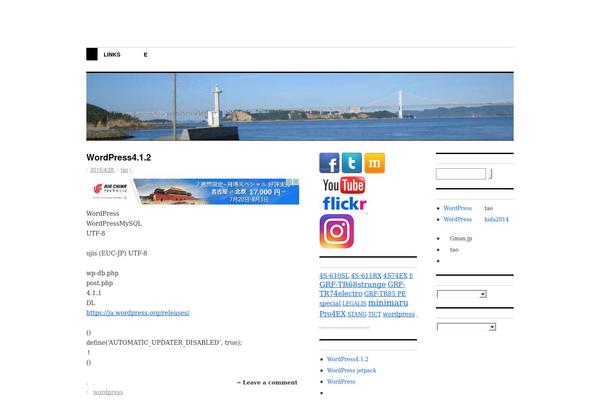Click the Gman.jp sidebar entry
This screenshot has width=600, height=400.
pyautogui.click(x=461, y=238)
